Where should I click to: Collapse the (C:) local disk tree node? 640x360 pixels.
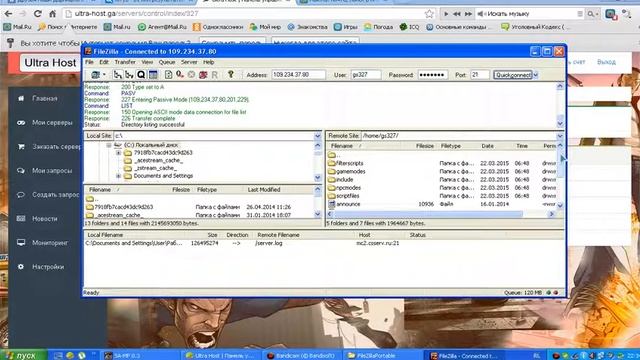tap(109, 145)
